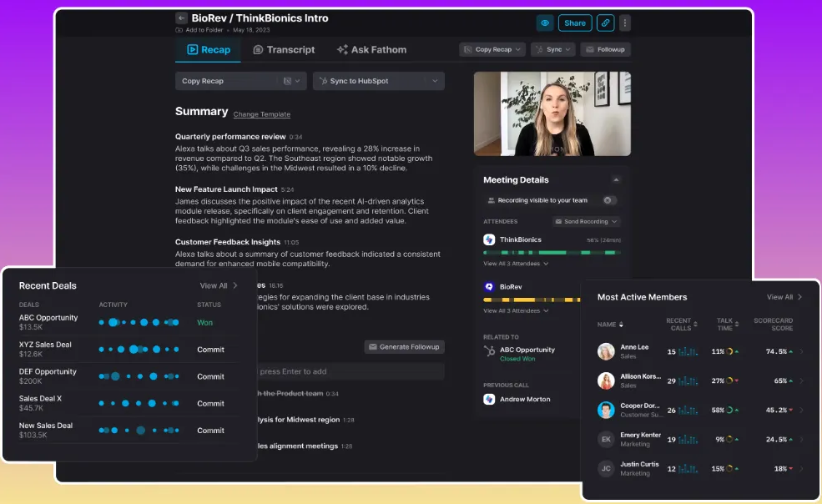Click Justin Curtis's JC avatar
Screen dimensions: 822x504
606,469
